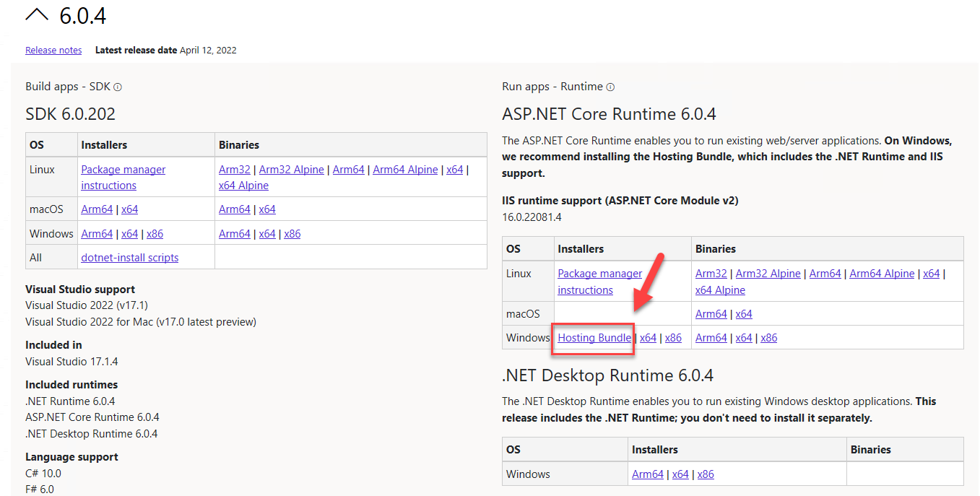980x496 pixels.
Task: Click the C# 10.0 language support entry
Action: [43, 474]
